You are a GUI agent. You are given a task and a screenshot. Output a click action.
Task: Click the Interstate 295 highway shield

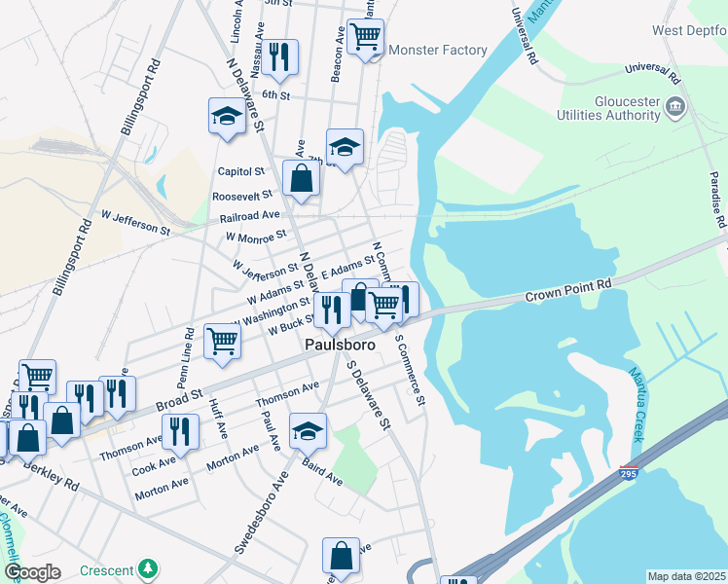[629, 472]
